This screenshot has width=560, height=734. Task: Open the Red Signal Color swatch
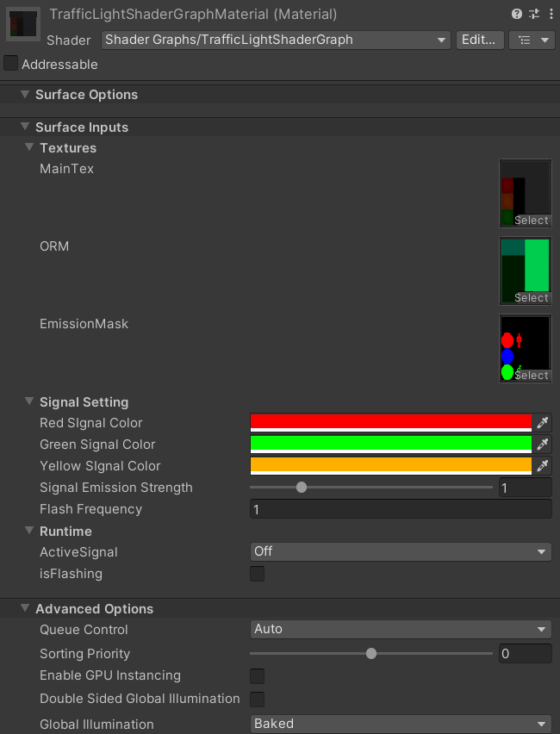[x=391, y=423]
